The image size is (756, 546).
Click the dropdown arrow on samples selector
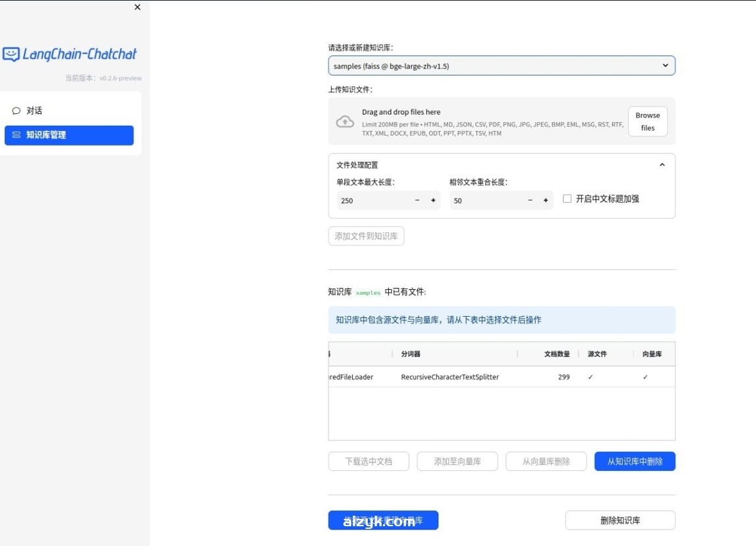[666, 65]
